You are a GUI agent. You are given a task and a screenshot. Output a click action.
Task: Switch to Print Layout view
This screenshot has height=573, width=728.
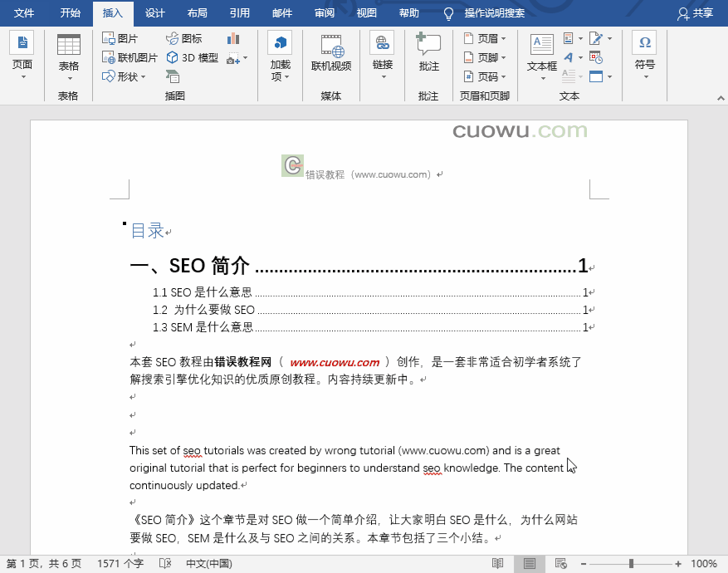click(x=530, y=564)
